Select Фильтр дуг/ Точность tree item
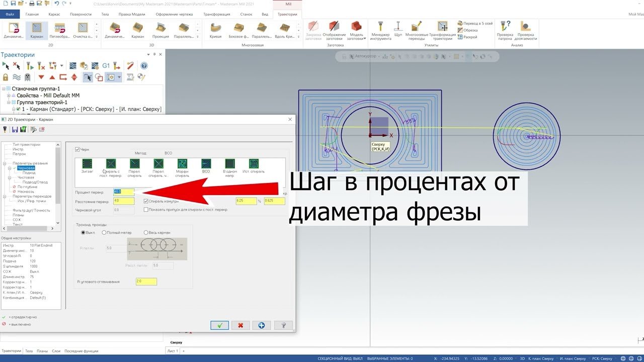Viewport: 644px width, 362px height. 31,210
